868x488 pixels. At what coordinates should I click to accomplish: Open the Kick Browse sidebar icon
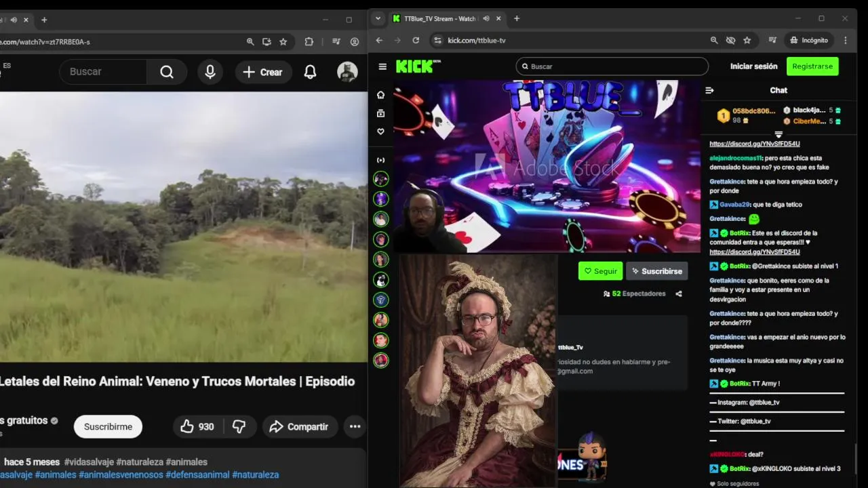(381, 113)
